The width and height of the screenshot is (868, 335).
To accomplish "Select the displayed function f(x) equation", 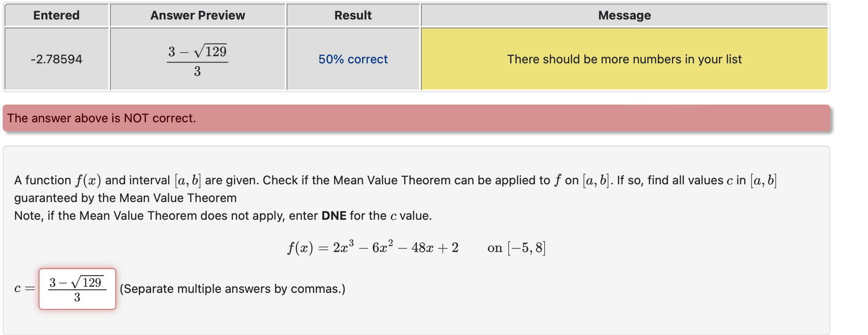I will (373, 247).
